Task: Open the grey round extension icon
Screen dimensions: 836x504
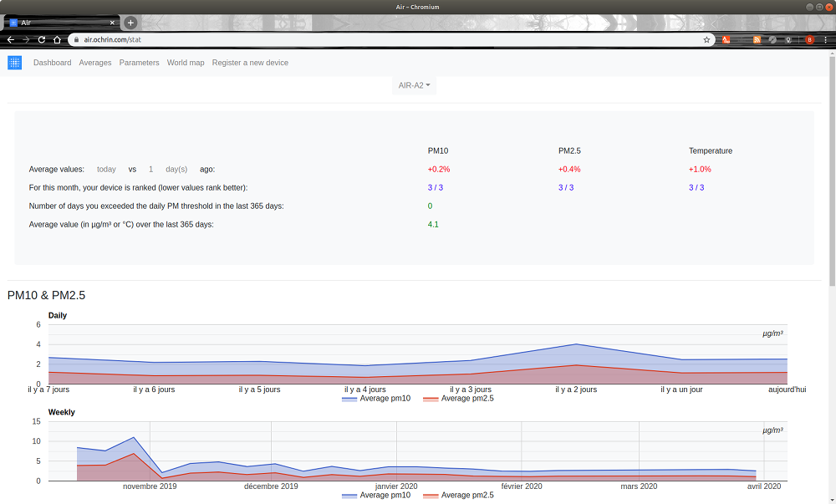Action: 772,39
